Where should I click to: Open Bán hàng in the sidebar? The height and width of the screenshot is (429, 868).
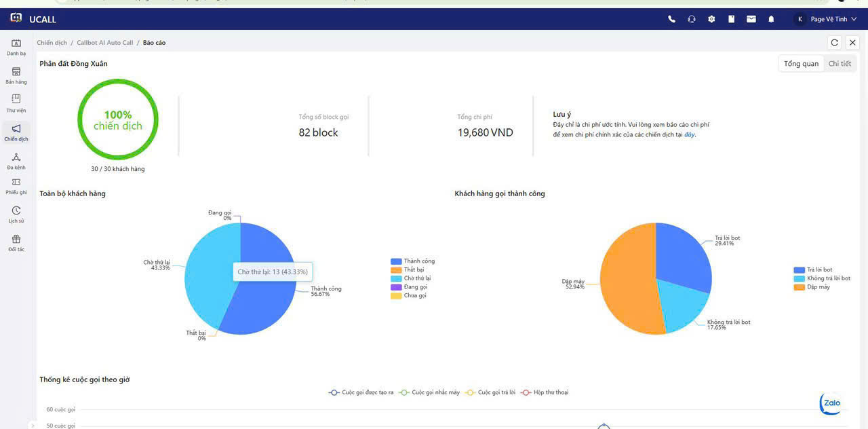coord(16,75)
